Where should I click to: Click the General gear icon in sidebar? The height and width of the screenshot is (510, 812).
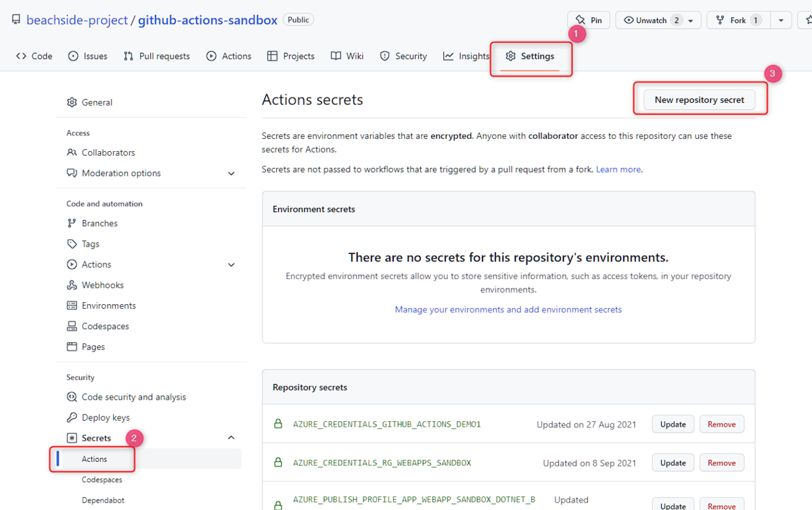[x=72, y=102]
